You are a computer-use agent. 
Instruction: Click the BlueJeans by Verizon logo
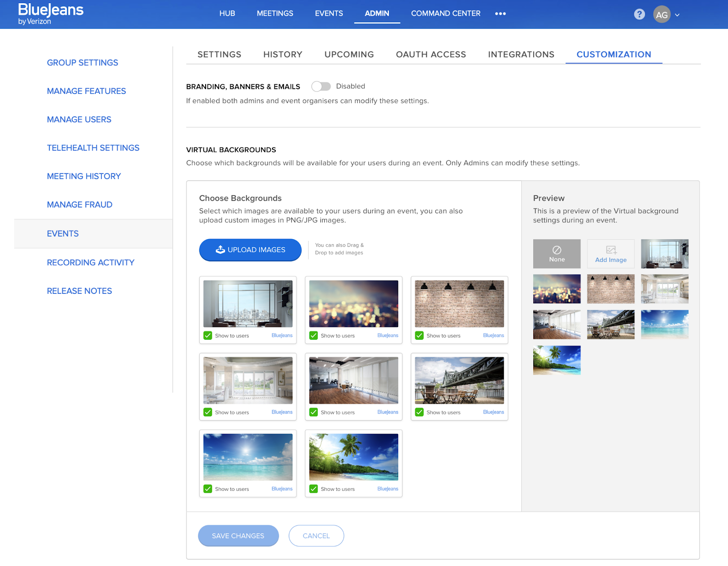tap(51, 14)
